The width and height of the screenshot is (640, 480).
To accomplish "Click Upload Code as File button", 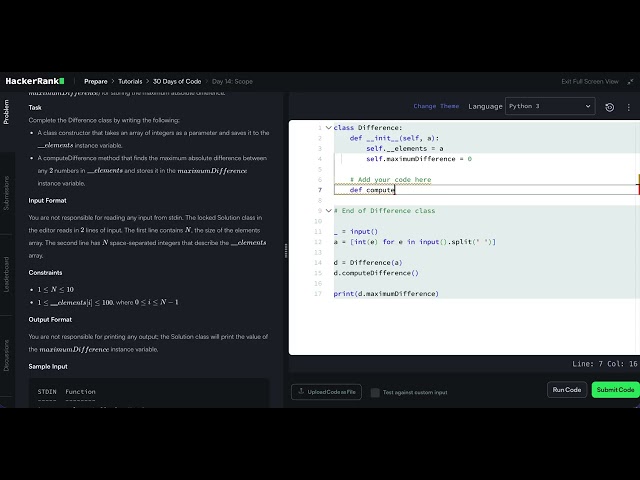I will pos(327,392).
